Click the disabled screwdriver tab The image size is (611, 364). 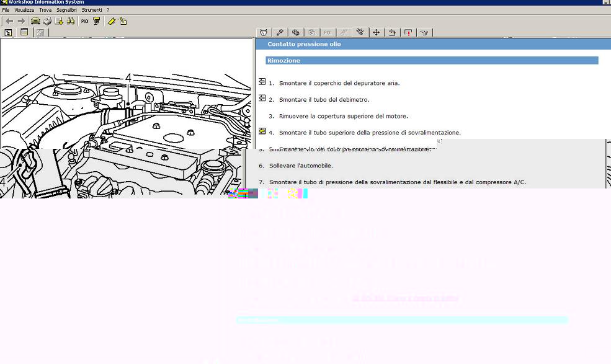pos(344,32)
